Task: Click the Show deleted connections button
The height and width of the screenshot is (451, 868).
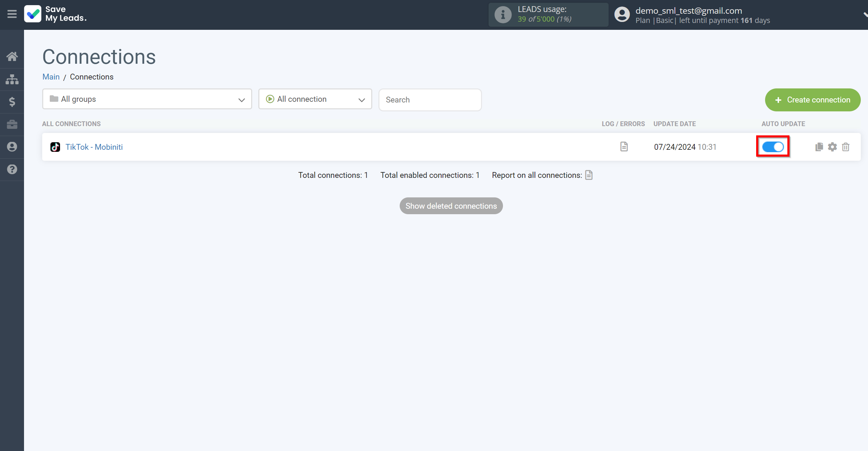Action: (451, 206)
